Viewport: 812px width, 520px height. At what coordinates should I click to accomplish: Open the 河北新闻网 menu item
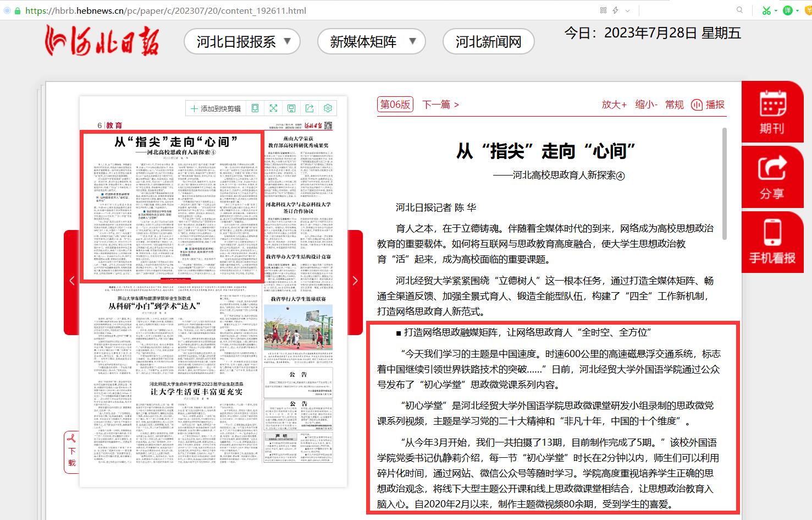pyautogui.click(x=488, y=42)
